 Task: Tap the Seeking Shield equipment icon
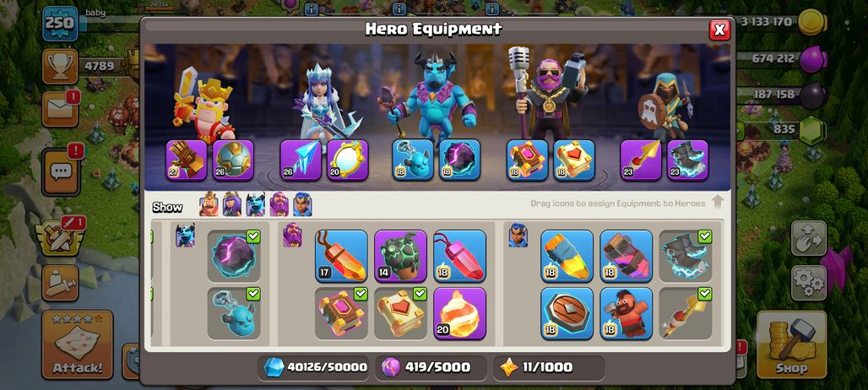click(567, 313)
